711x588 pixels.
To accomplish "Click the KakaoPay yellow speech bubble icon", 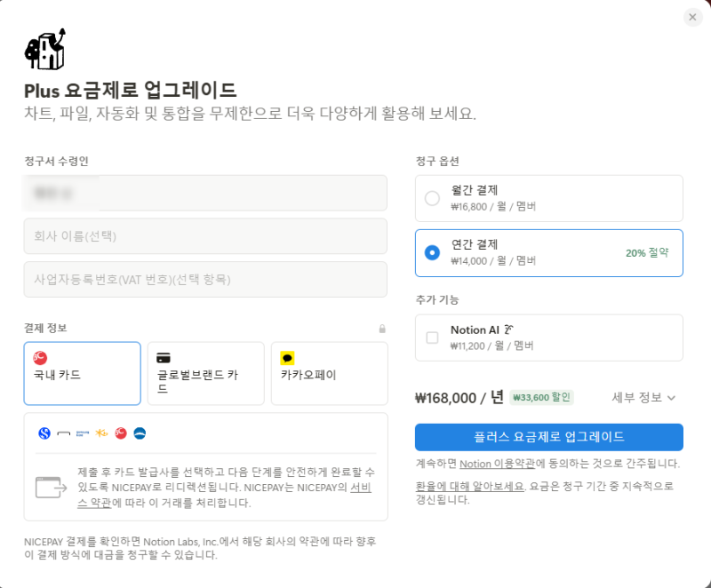I will point(287,358).
